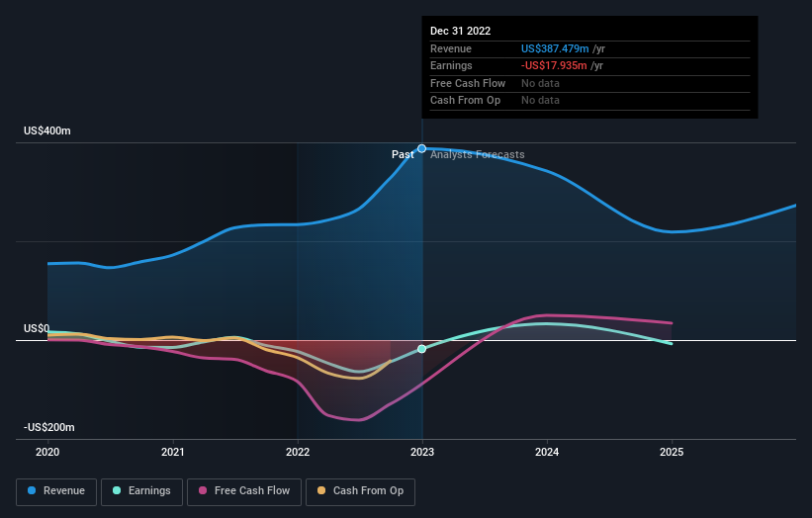This screenshot has height=518, width=812.
Task: Click the tooltip Cash From Op label
Action: point(466,101)
